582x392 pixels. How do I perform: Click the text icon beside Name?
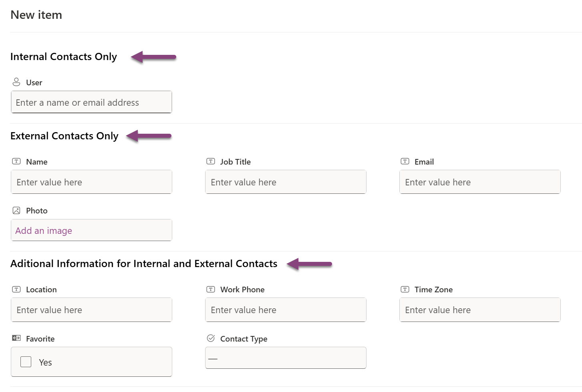pos(16,161)
